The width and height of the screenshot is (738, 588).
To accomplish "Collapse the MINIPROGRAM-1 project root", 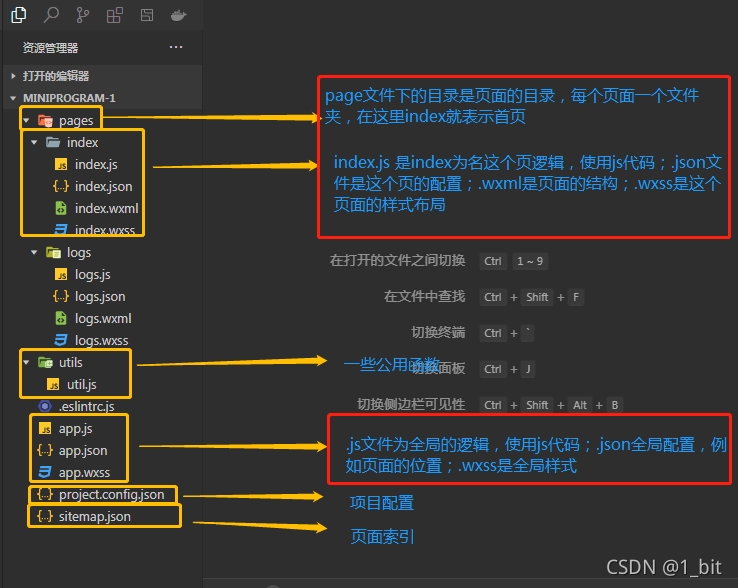I will (x=13, y=98).
